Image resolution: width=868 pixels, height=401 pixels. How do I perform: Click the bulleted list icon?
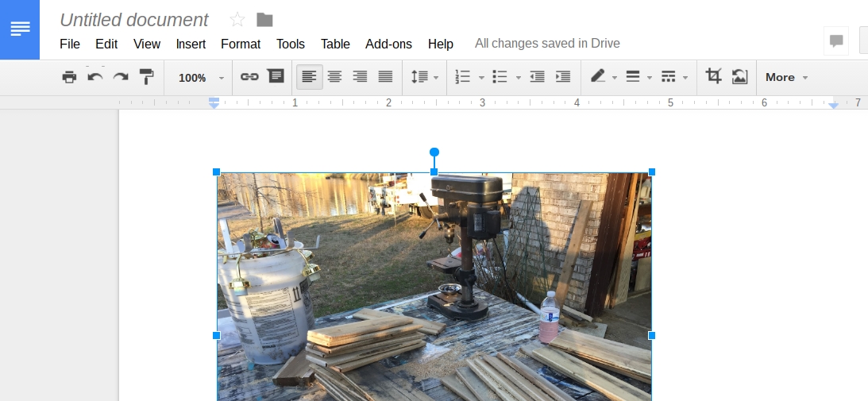click(x=500, y=77)
